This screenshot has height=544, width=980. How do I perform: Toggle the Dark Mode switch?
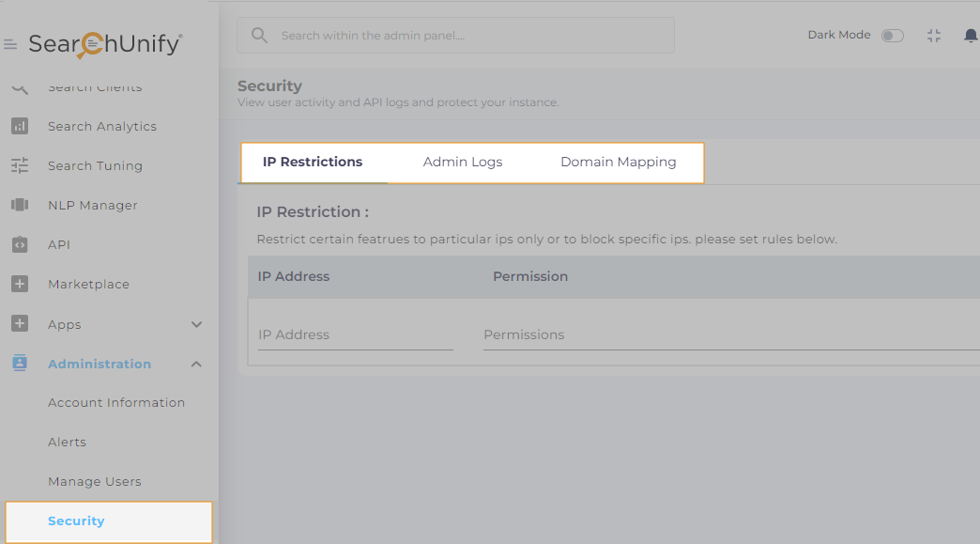tap(892, 36)
